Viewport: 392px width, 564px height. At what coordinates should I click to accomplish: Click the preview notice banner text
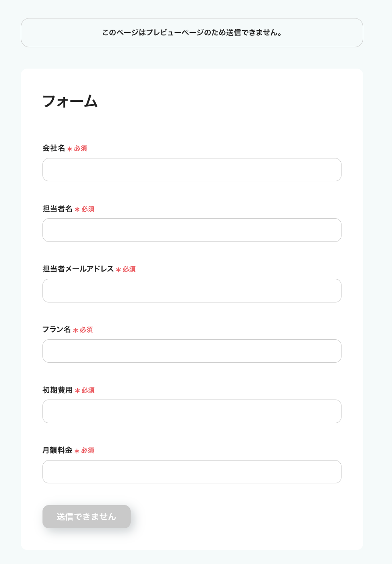[x=192, y=33]
